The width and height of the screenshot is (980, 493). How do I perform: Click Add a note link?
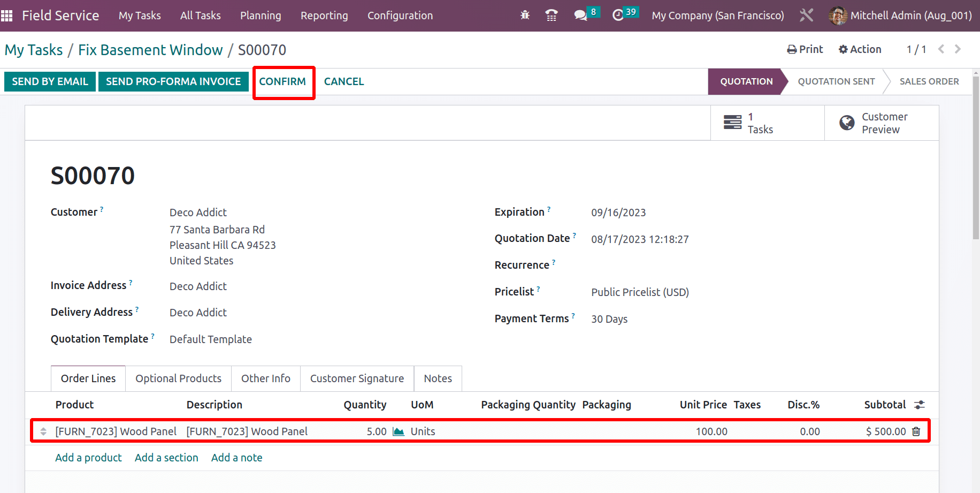point(236,458)
